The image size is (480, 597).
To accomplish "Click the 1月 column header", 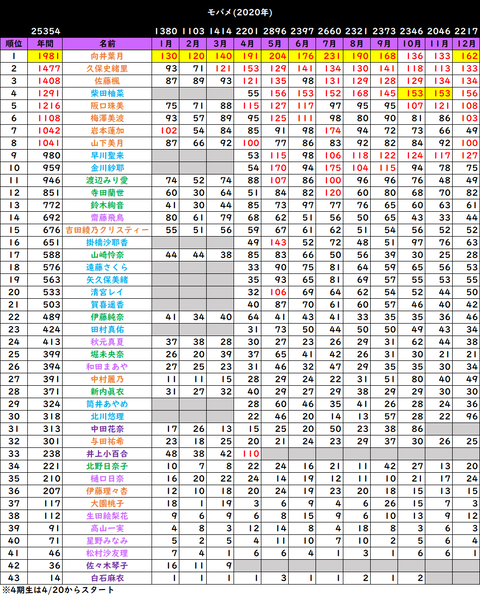I will pyautogui.click(x=165, y=44).
